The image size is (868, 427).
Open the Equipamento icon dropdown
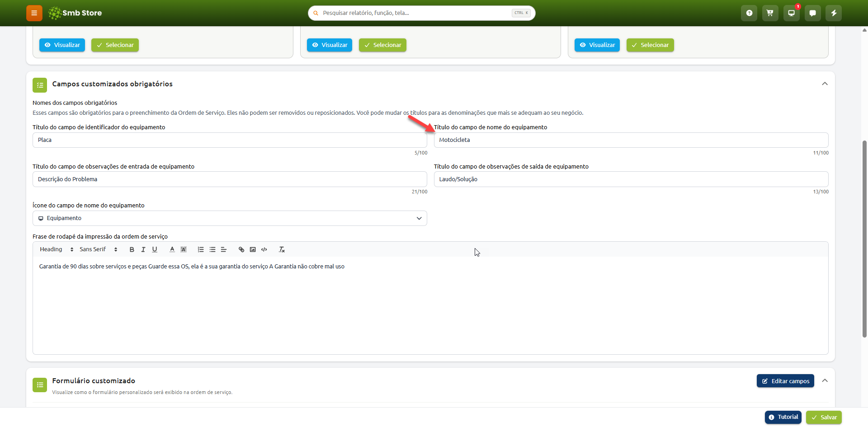[230, 218]
